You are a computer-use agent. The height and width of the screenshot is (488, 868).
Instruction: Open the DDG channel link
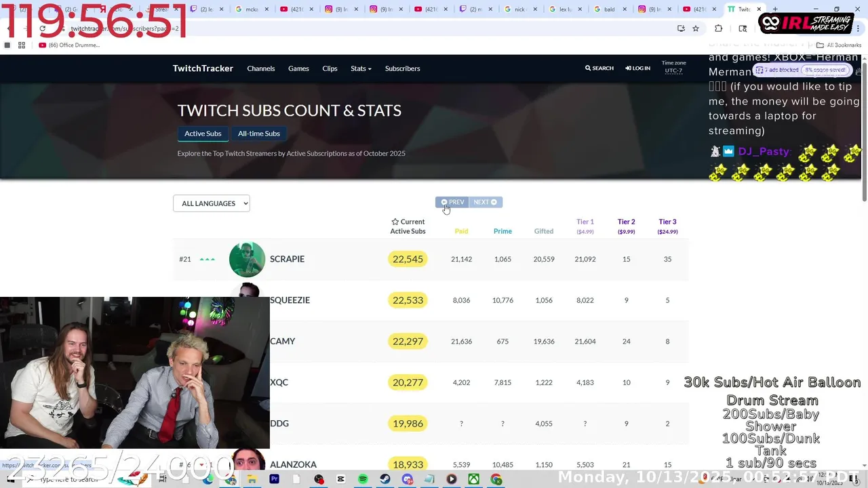(x=279, y=424)
